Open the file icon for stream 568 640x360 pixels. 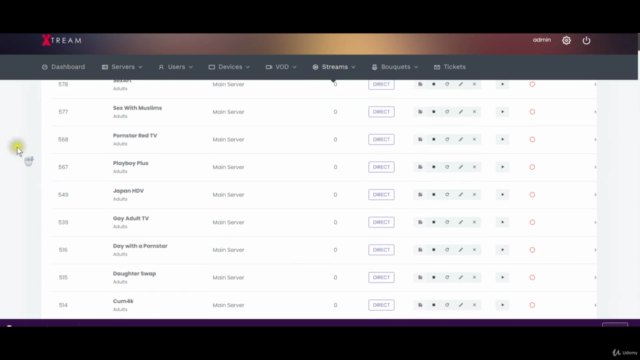tap(420, 140)
